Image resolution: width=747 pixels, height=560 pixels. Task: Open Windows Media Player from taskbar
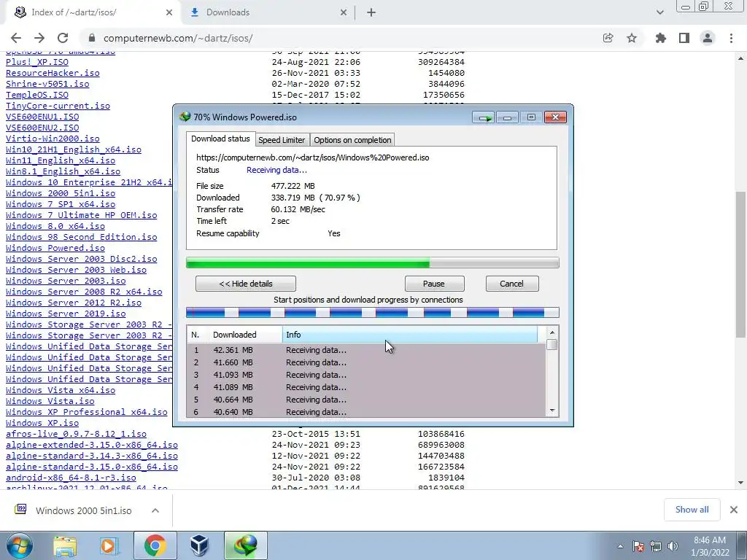pos(109,545)
